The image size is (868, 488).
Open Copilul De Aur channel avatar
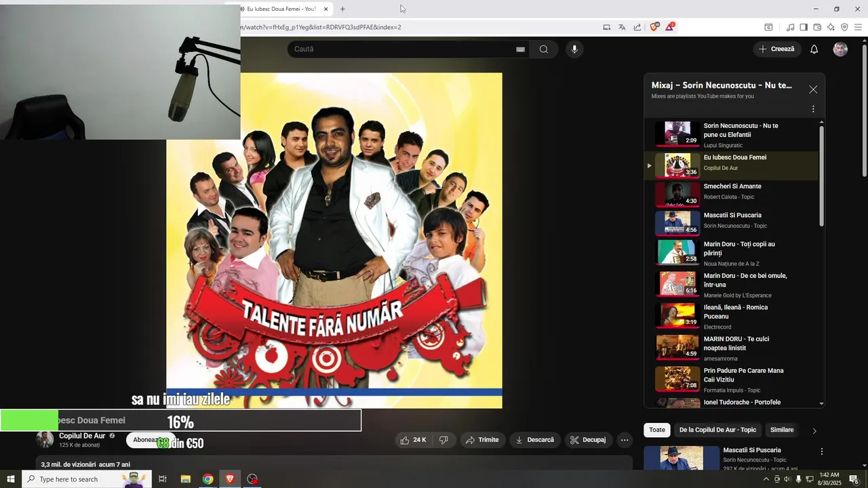(45, 440)
